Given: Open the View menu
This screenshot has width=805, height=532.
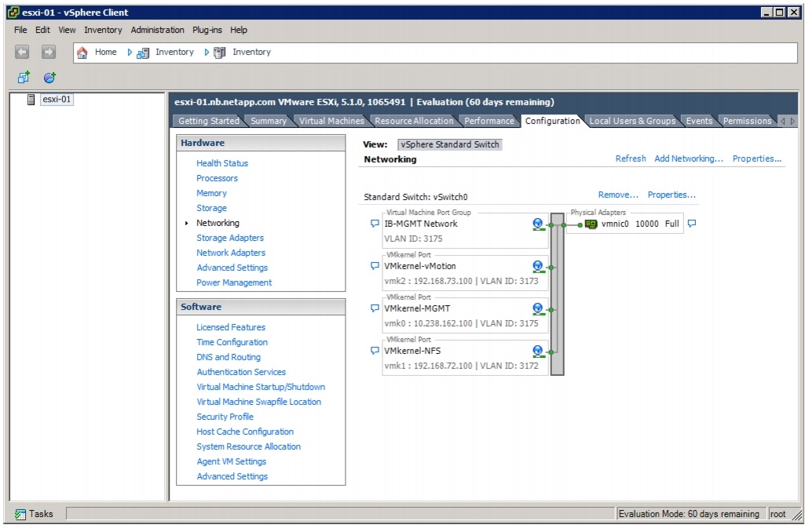Looking at the screenshot, I should (x=67, y=30).
